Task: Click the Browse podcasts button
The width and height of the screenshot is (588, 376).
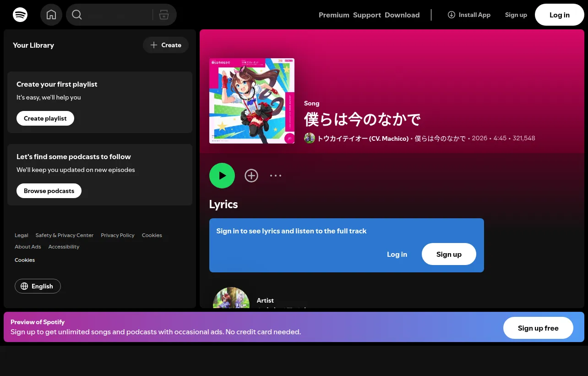Action: [x=49, y=191]
